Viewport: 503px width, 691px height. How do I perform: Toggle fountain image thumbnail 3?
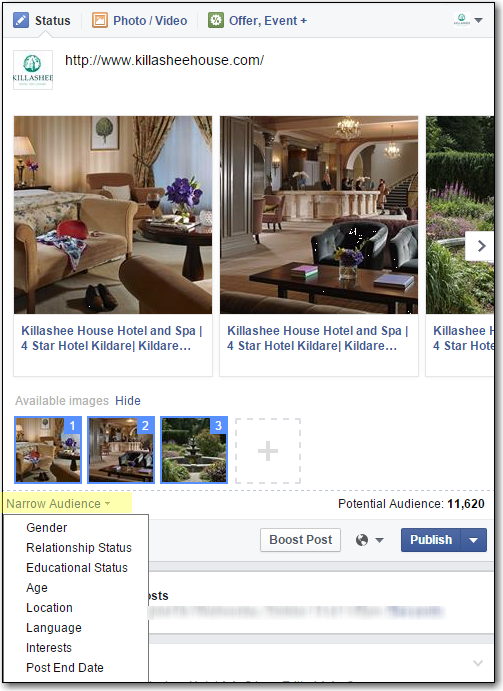(x=194, y=450)
